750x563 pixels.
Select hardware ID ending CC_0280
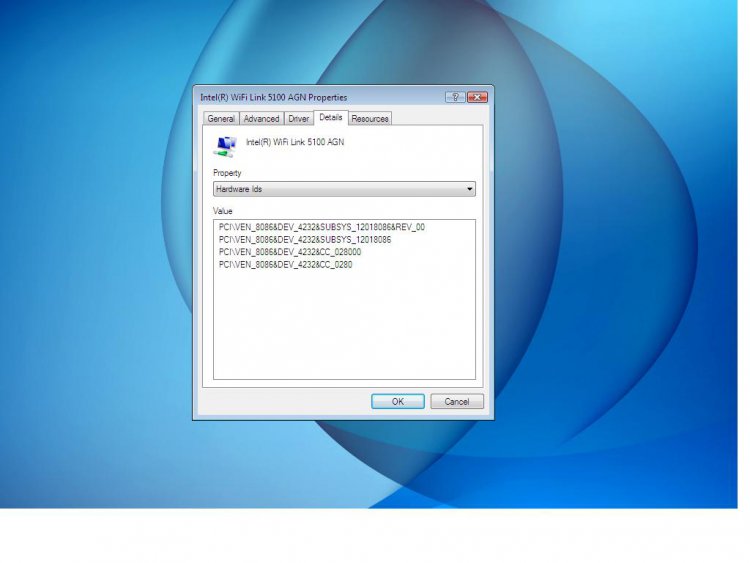(x=286, y=265)
